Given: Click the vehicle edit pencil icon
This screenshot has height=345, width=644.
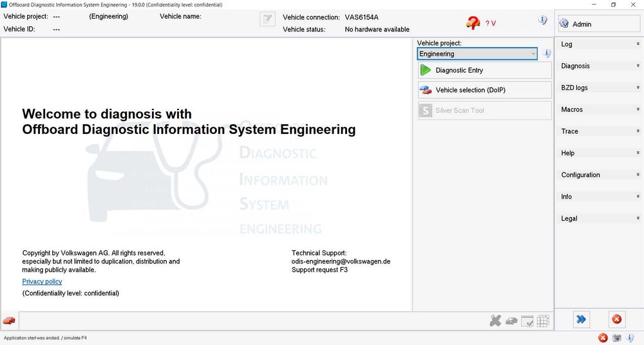Looking at the screenshot, I should [267, 19].
